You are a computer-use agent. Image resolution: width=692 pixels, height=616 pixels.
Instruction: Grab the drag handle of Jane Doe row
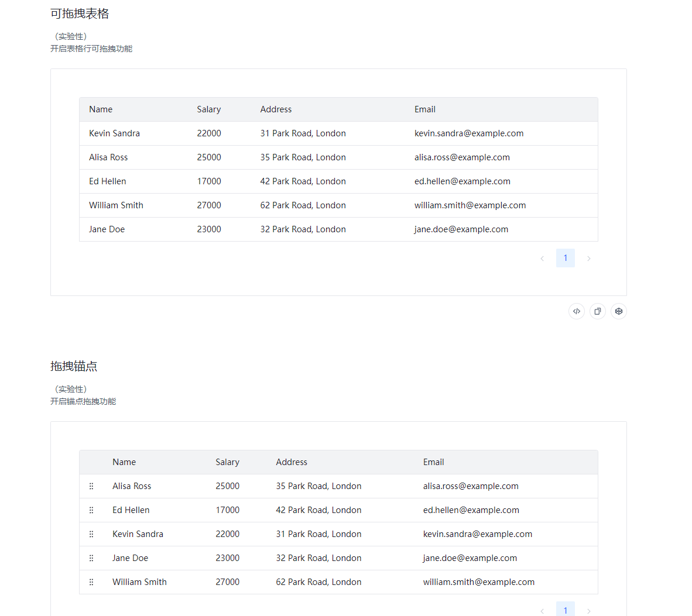point(91,558)
